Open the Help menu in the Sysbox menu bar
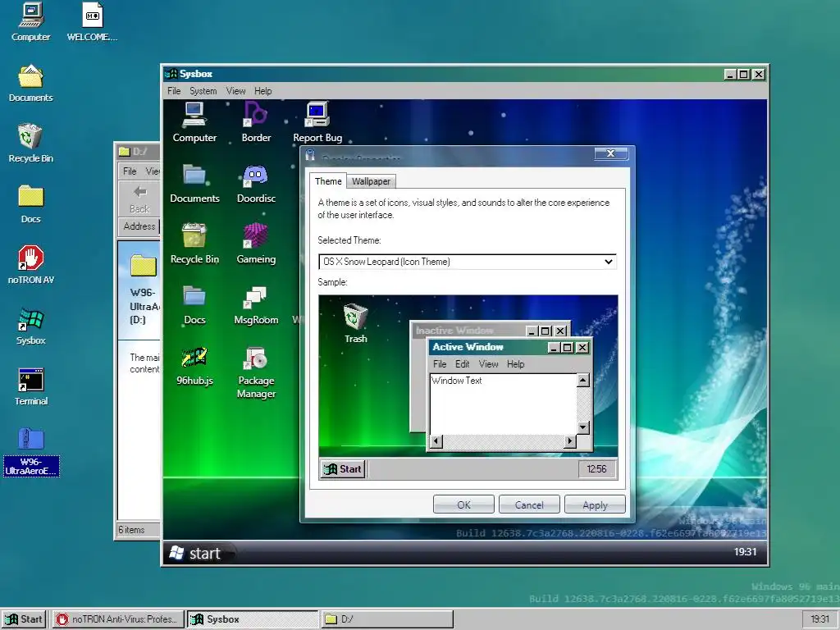Image resolution: width=840 pixels, height=630 pixels. [x=262, y=91]
